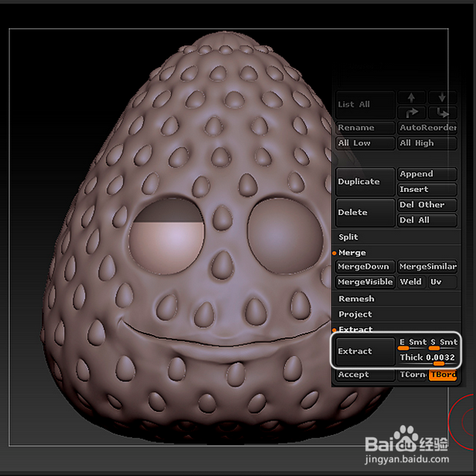Toggle the TCorne option
The width and height of the screenshot is (476, 476).
tap(412, 374)
